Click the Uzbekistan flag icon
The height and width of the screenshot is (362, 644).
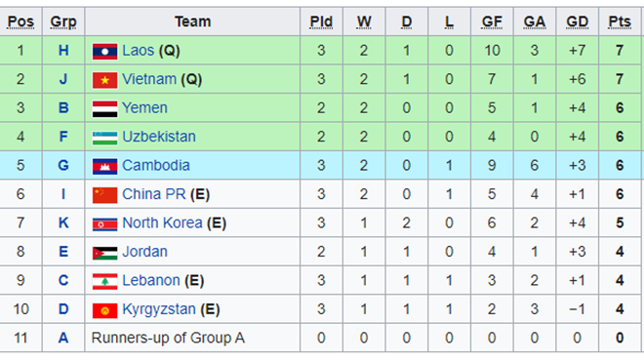coord(104,138)
